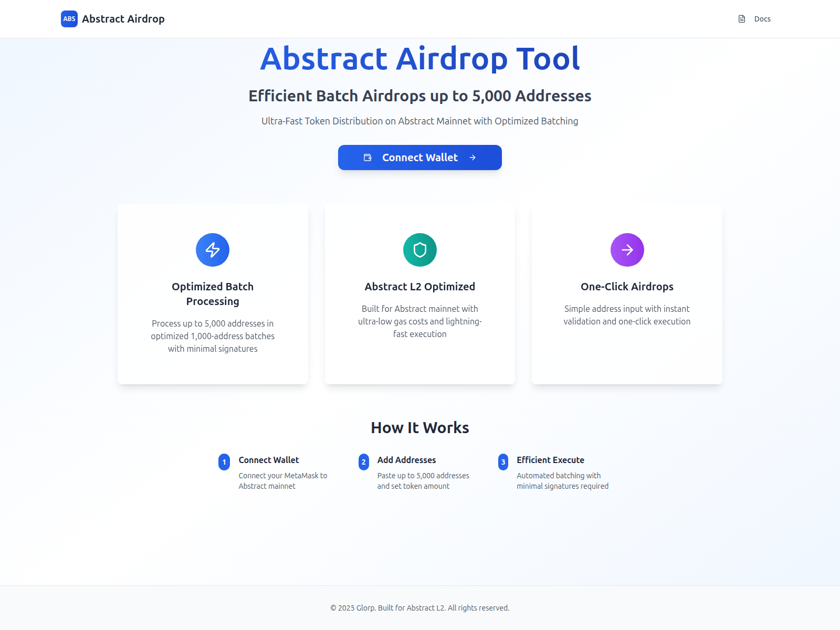Click the footer copyright text
The height and width of the screenshot is (630, 840).
point(419,607)
